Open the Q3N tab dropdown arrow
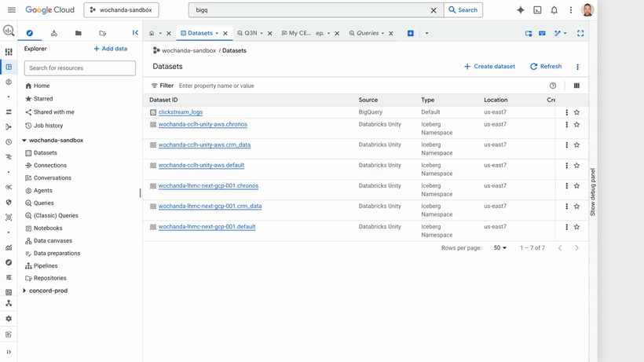 [262, 33]
